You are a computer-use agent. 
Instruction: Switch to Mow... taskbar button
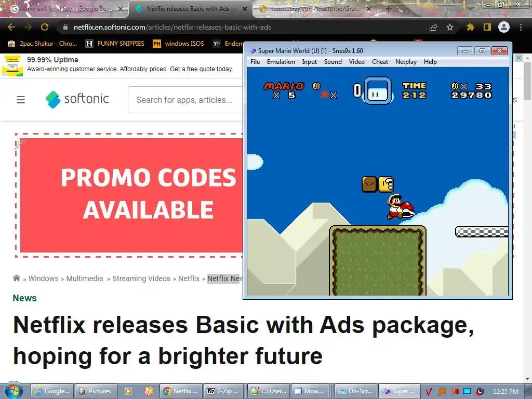[x=310, y=391]
